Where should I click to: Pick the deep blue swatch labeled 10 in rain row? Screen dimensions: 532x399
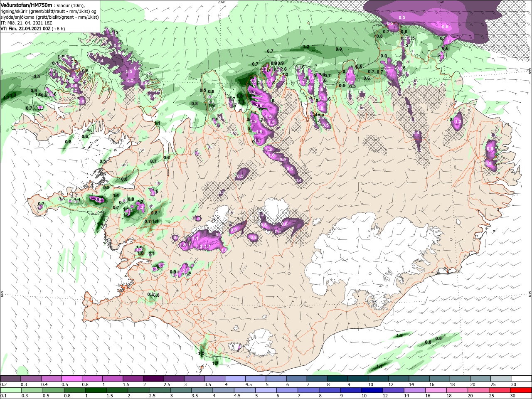click(372, 390)
